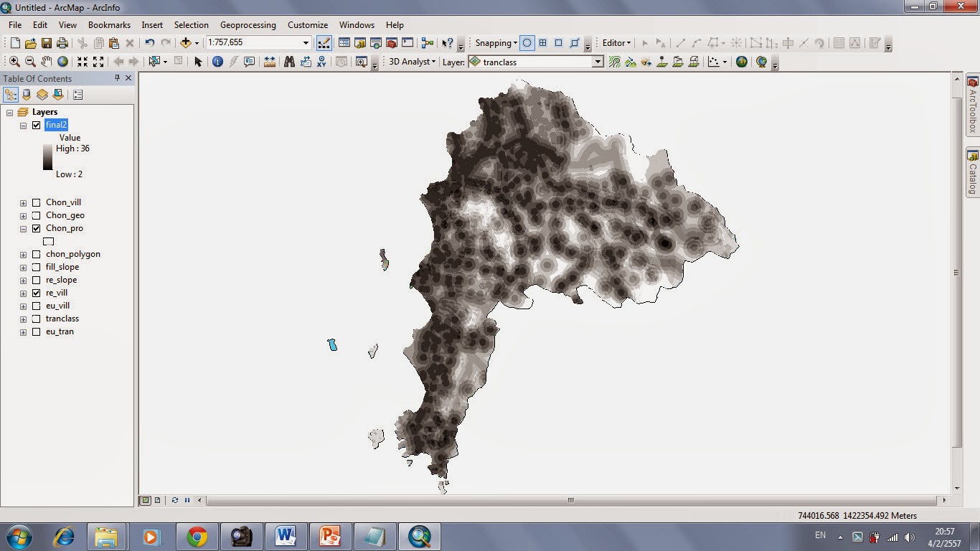980x551 pixels.
Task: Expand the eu_tran layer tree item
Action: pyautogui.click(x=22, y=331)
